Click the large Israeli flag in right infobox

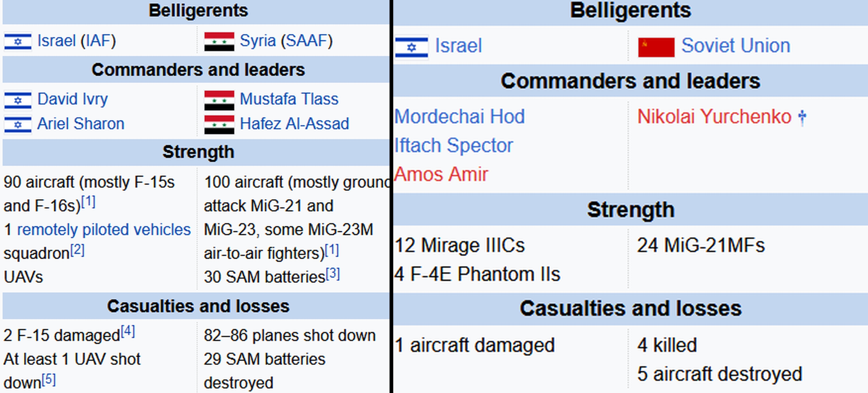(x=412, y=47)
